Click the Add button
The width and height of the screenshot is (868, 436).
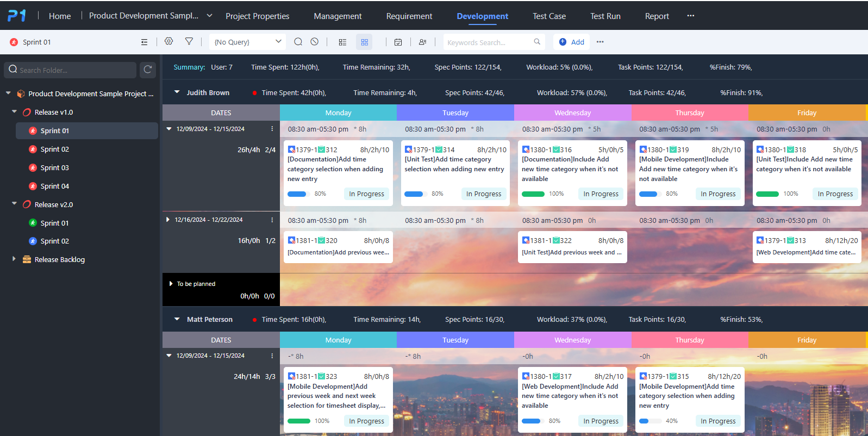[x=571, y=42]
